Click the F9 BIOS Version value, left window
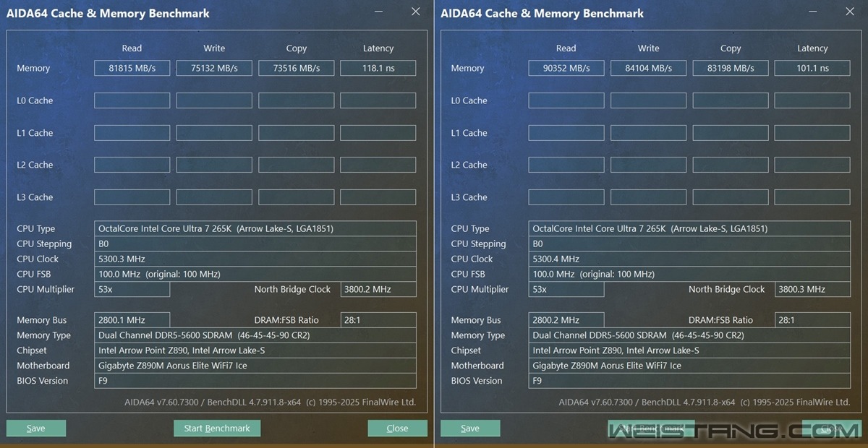The height and width of the screenshot is (448, 868). 255,381
